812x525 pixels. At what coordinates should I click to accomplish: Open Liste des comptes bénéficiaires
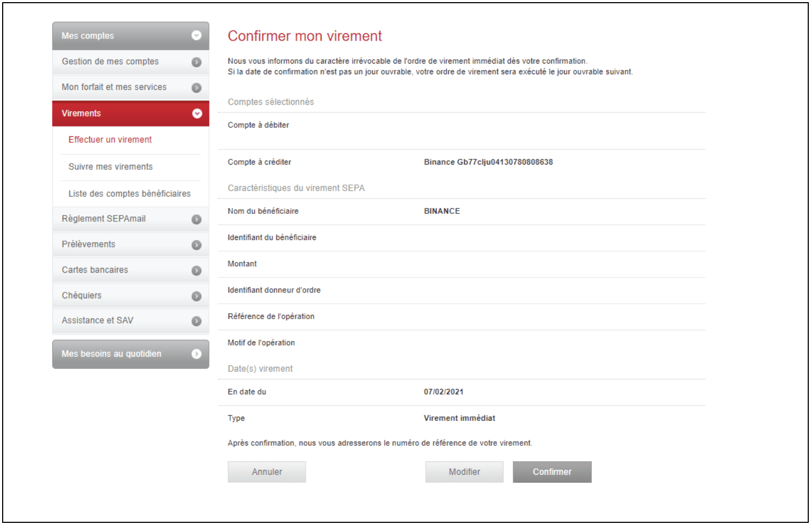click(x=129, y=194)
